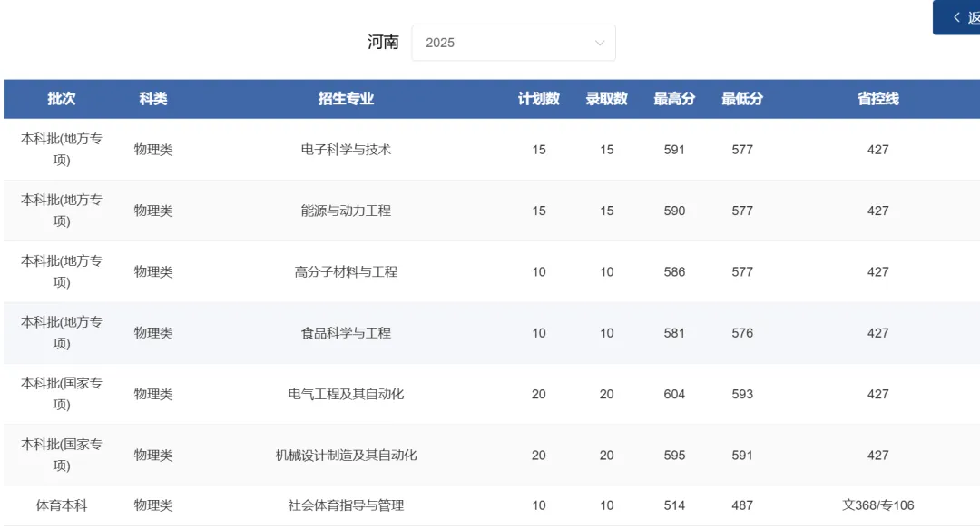Click control line 427 in 电子科学与技术 row
This screenshot has height=530, width=980.
pos(877,150)
